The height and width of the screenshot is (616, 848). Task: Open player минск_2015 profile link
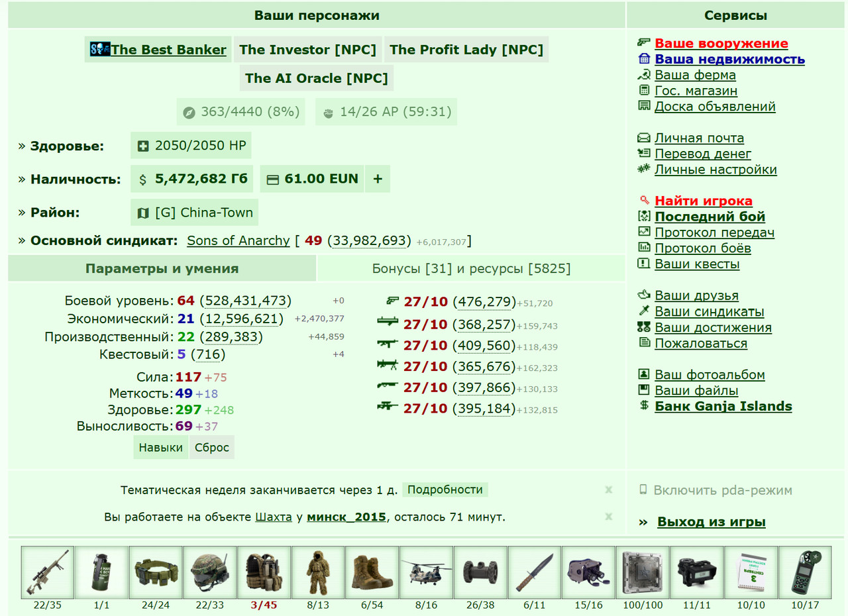tap(346, 517)
